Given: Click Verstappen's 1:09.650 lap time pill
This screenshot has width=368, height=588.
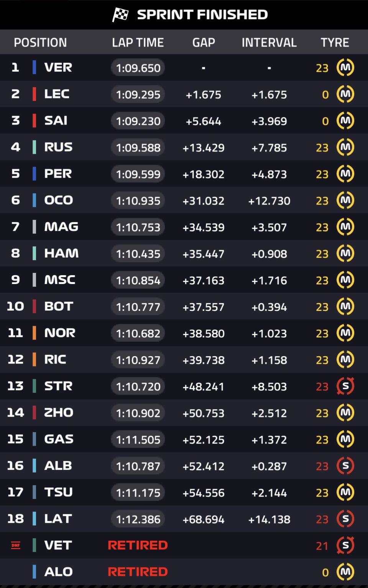Looking at the screenshot, I should [x=138, y=68].
